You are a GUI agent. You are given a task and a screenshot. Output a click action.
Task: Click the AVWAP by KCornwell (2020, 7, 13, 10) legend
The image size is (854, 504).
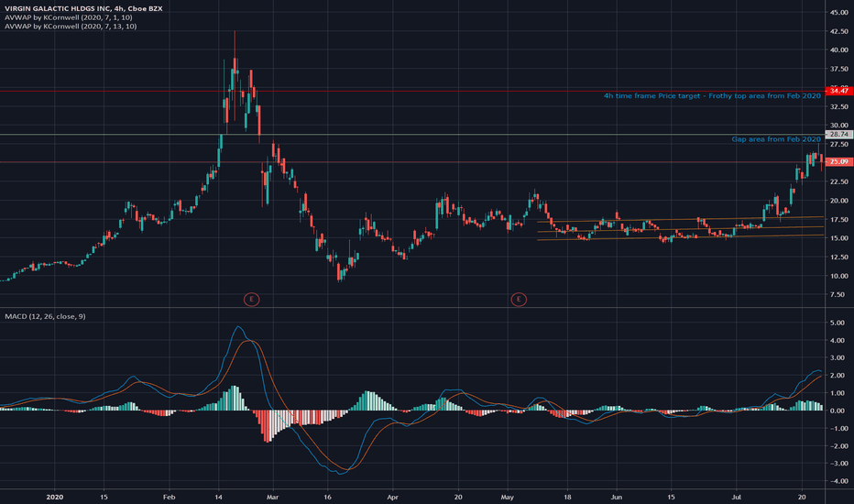(71, 27)
